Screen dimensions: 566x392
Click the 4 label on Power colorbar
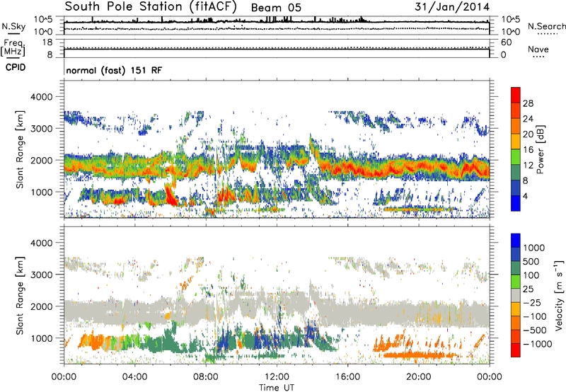(525, 196)
